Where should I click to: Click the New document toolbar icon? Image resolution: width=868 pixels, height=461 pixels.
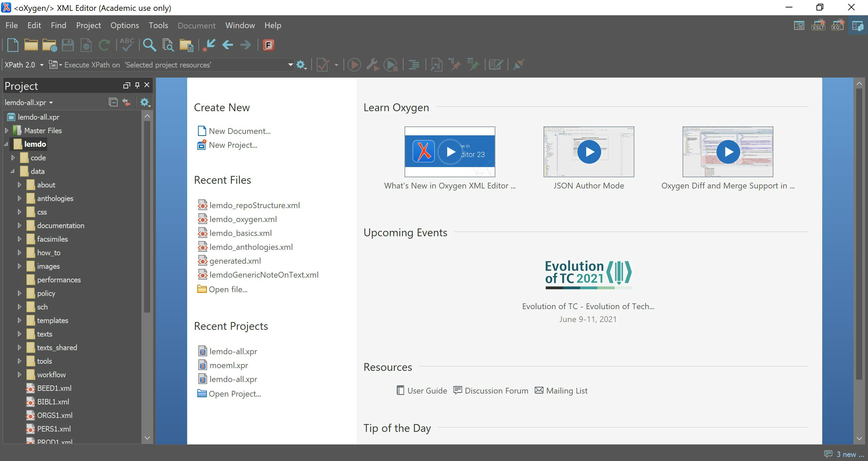pos(13,45)
